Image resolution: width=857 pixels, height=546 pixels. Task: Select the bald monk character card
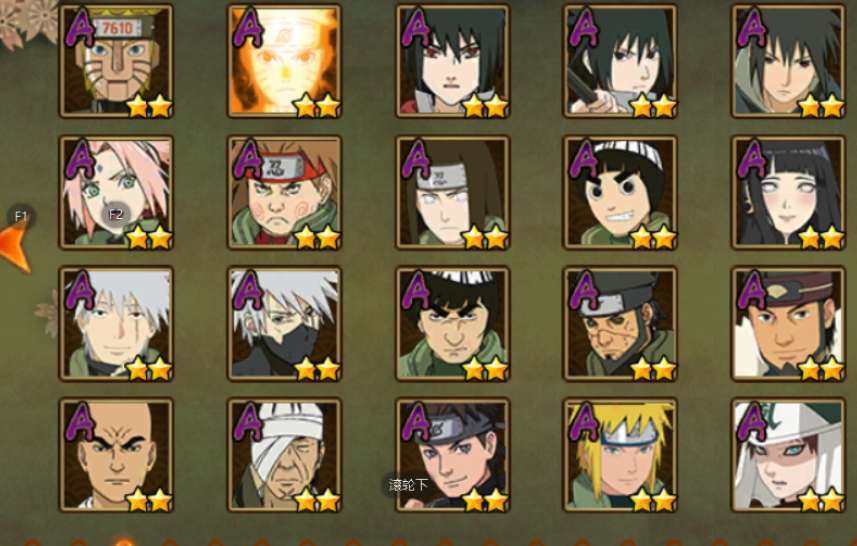coord(116,455)
